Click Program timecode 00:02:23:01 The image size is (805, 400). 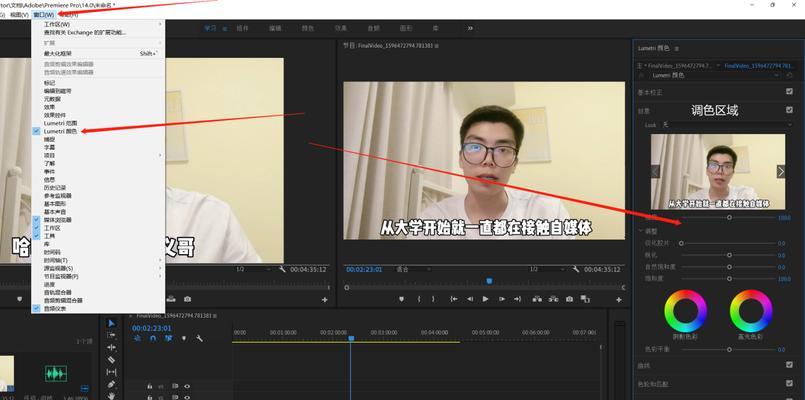pyautogui.click(x=364, y=269)
